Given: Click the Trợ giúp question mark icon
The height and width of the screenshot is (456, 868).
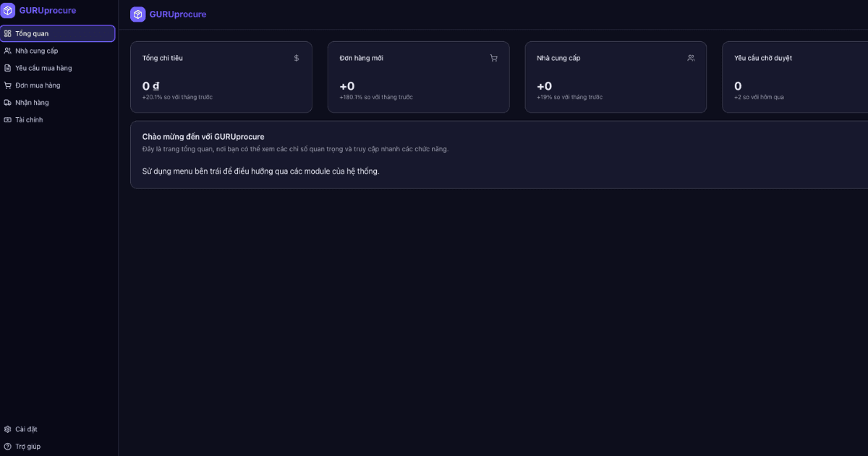Looking at the screenshot, I should point(8,447).
